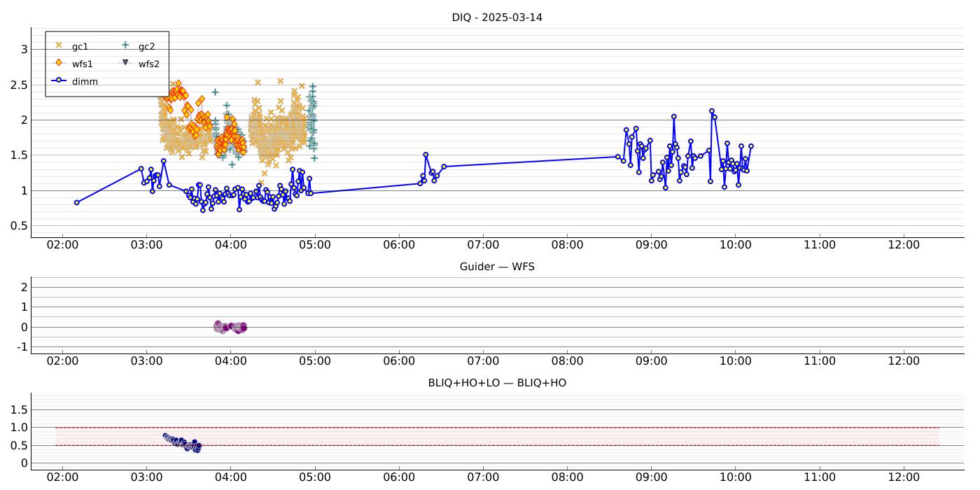
Task: Click the 10:00 x-axis tick in DIQ plot
Action: click(x=736, y=245)
